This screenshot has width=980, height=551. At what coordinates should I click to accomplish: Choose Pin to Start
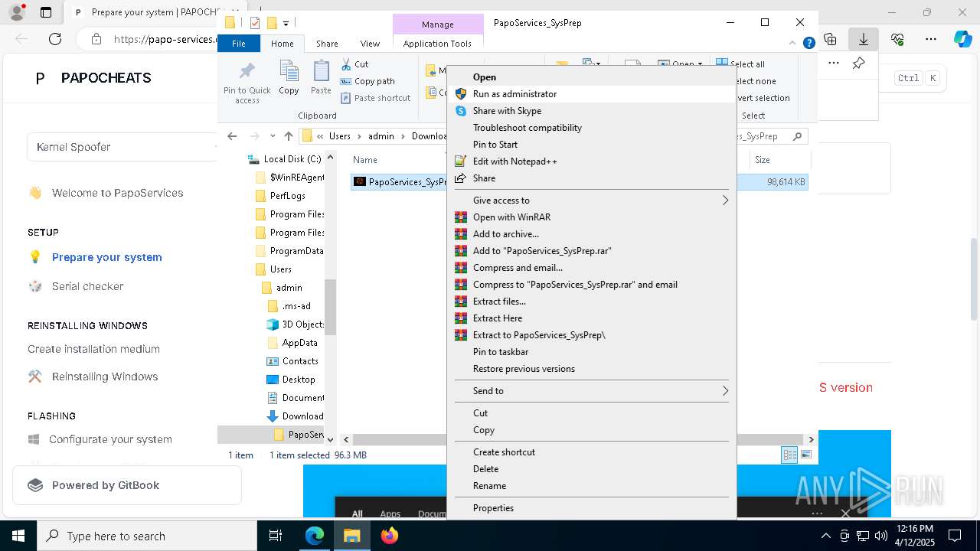pyautogui.click(x=591, y=144)
